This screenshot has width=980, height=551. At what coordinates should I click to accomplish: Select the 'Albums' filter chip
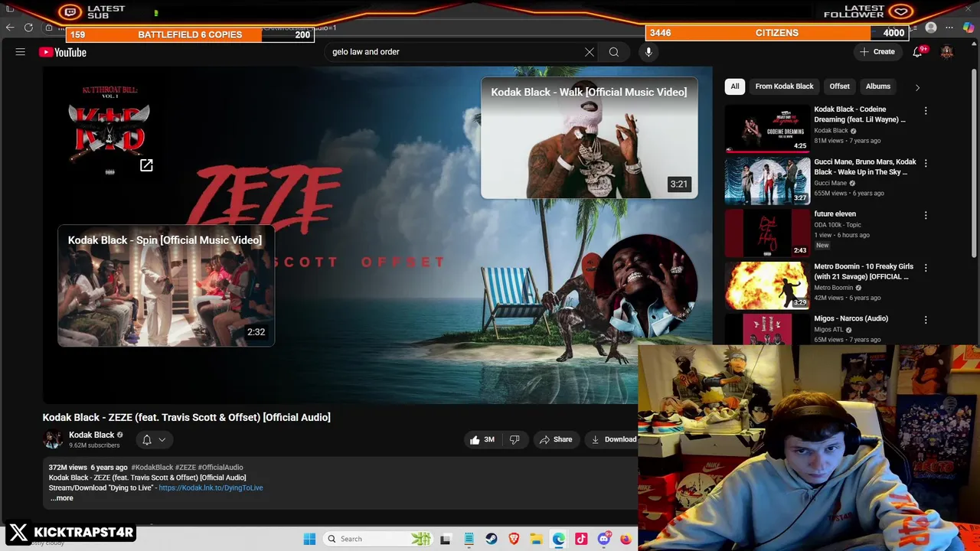[878, 86]
